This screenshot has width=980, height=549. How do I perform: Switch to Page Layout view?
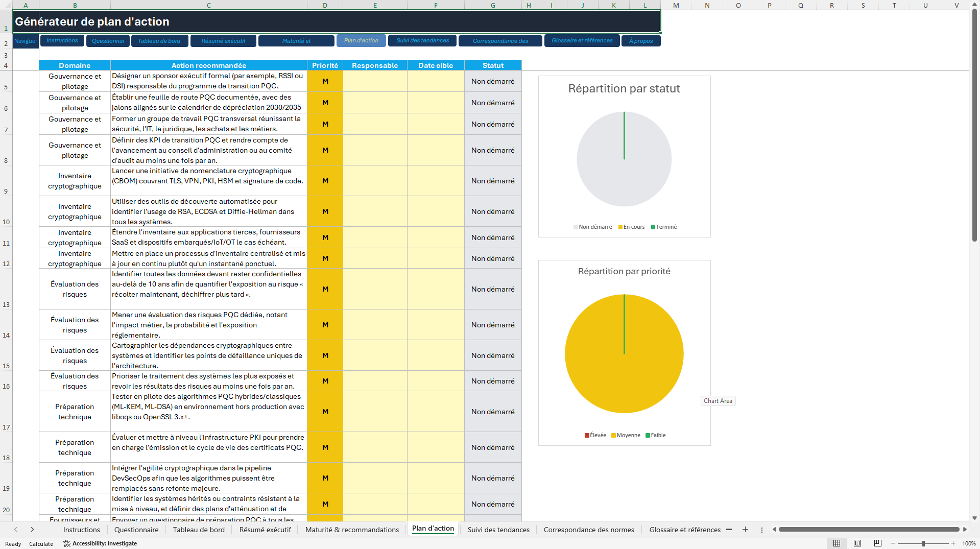click(857, 543)
